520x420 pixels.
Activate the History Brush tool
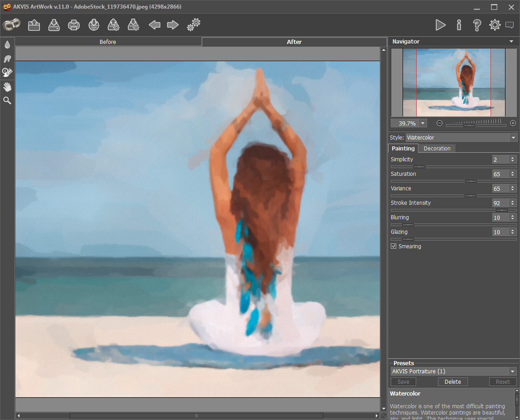7,72
